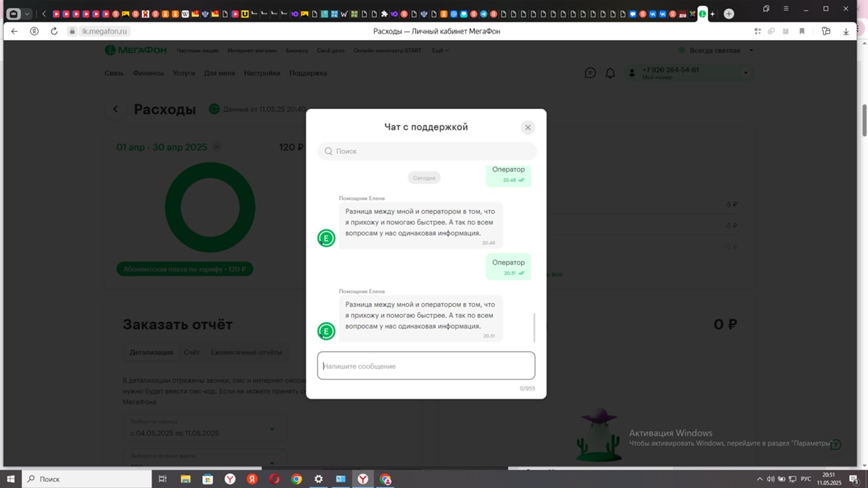Viewport: 868px width, 488px height.
Task: Open the browser downloads icon
Action: [846, 31]
